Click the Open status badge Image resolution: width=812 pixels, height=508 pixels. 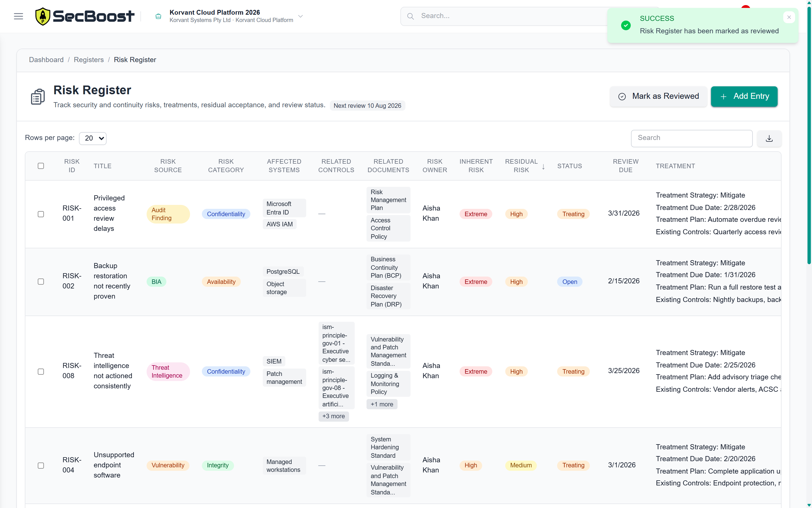(x=570, y=282)
